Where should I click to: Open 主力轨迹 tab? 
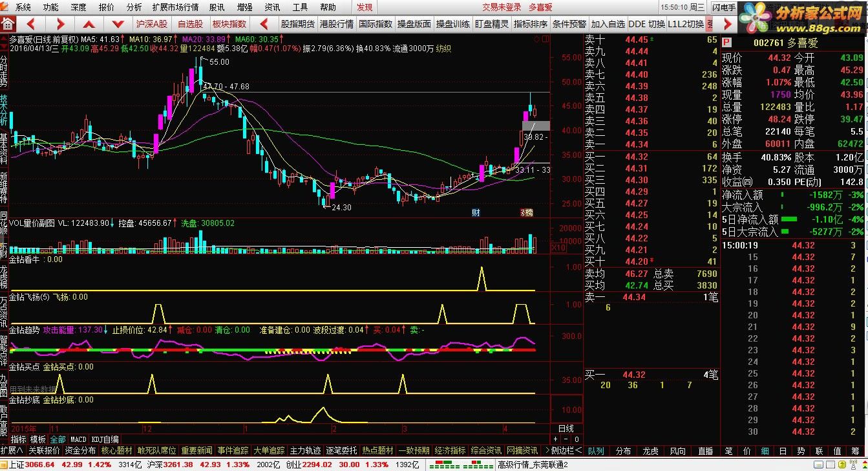(x=305, y=450)
